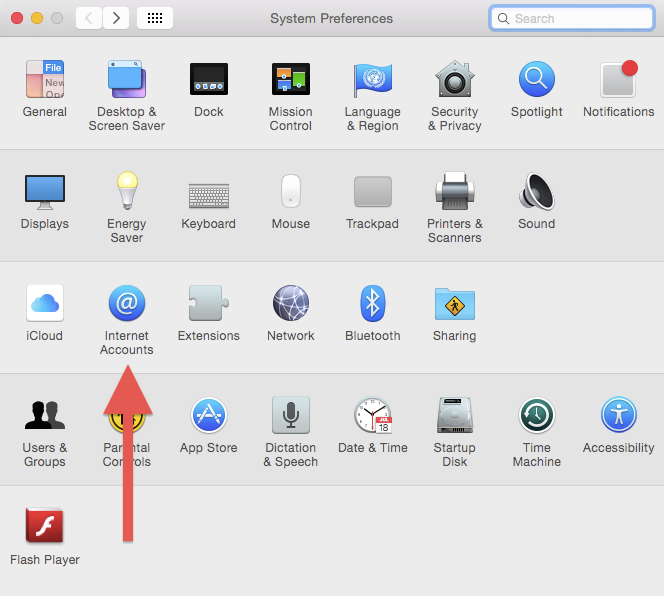Open Flash Player preferences
The image size is (664, 596).
45,526
